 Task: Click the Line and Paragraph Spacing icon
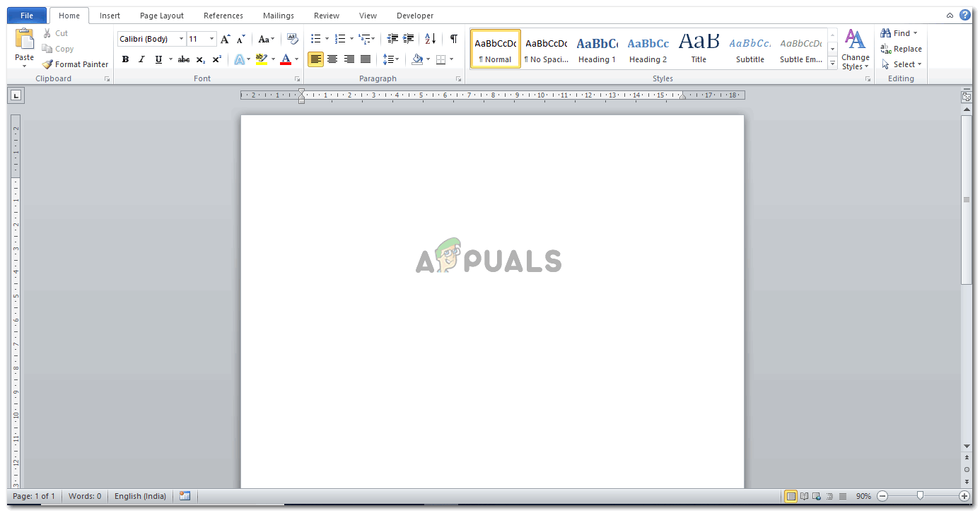[x=388, y=59]
